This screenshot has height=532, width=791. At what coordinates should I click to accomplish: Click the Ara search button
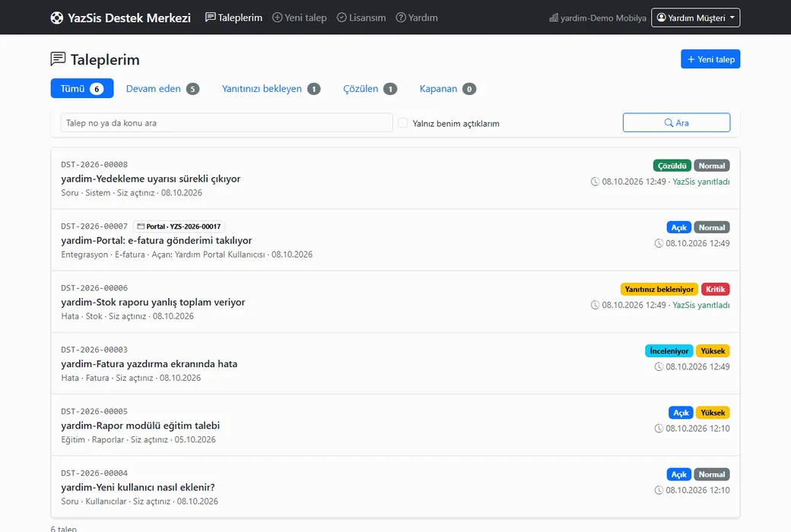pos(676,122)
